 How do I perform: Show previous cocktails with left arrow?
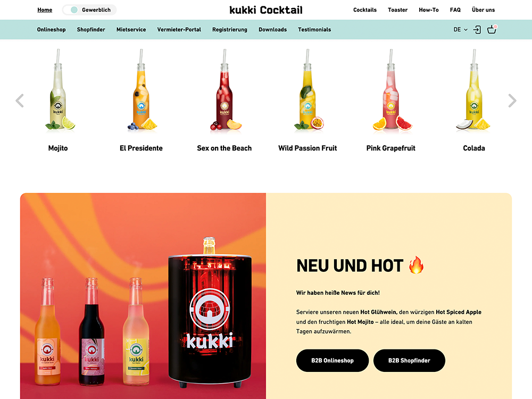[x=20, y=101]
